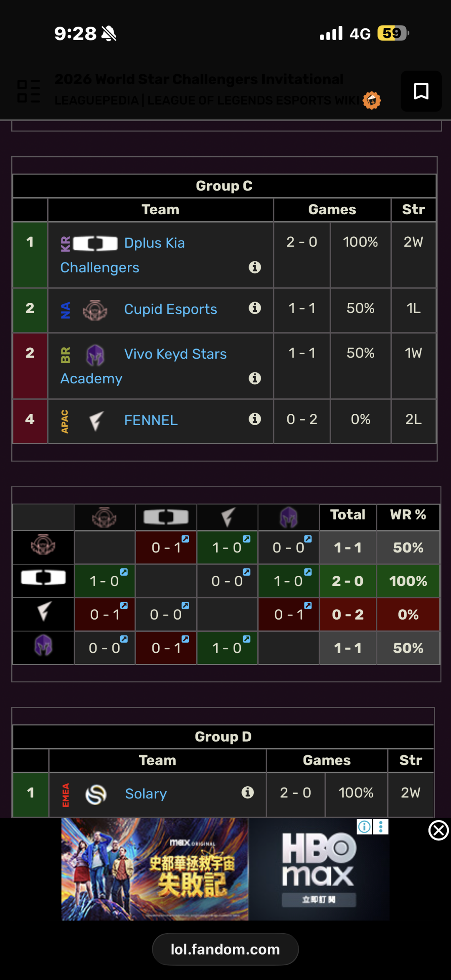Open the table of contents list icon
This screenshot has height=980, width=451.
click(x=29, y=91)
